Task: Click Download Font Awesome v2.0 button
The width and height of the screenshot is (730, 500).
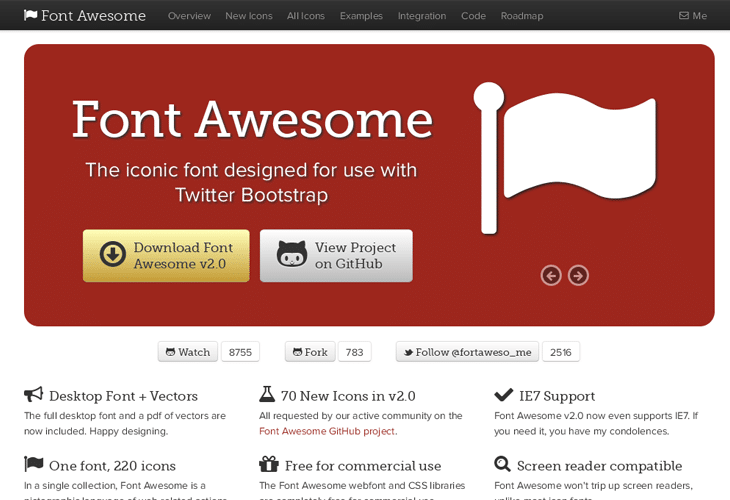Action: 166,256
